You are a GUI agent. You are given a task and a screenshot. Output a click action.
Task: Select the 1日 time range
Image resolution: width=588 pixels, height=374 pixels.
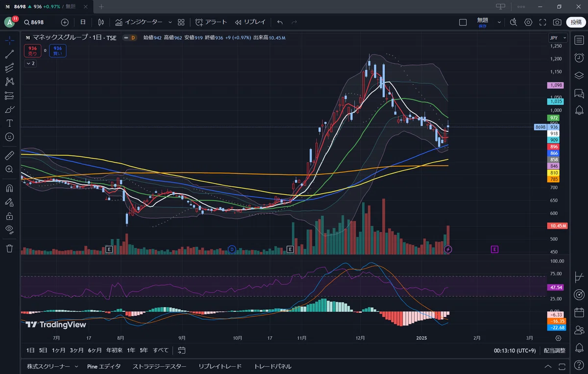pyautogui.click(x=30, y=350)
